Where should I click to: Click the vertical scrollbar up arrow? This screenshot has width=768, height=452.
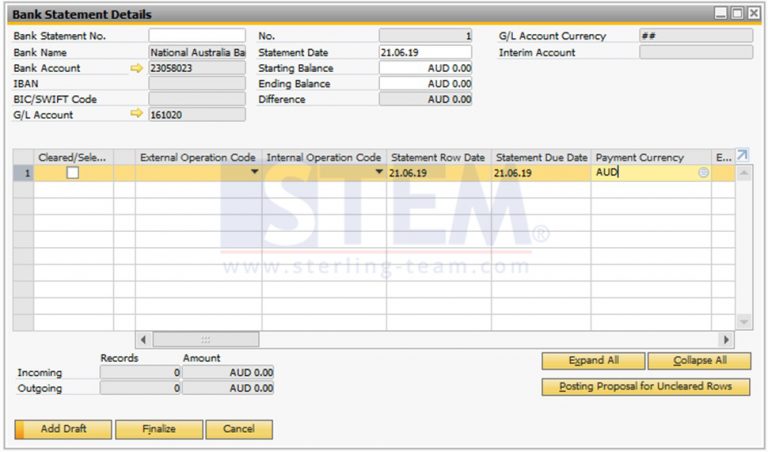[x=744, y=173]
